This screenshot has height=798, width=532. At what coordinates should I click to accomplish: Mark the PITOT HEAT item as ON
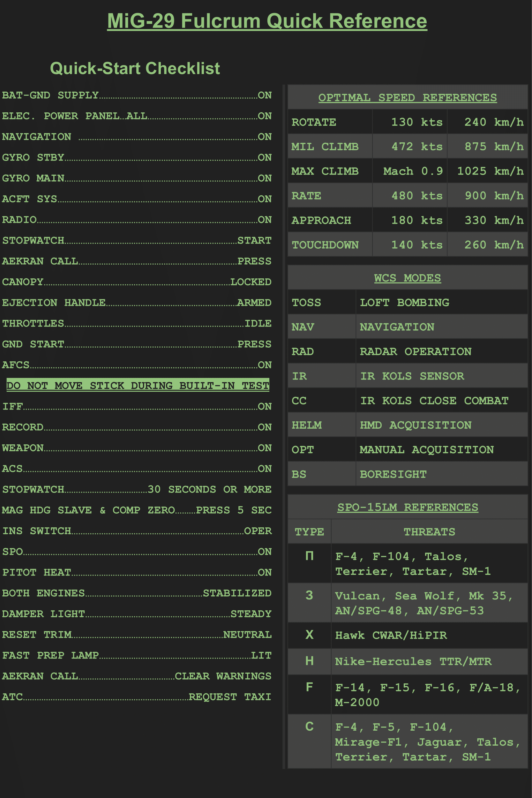coord(136,572)
